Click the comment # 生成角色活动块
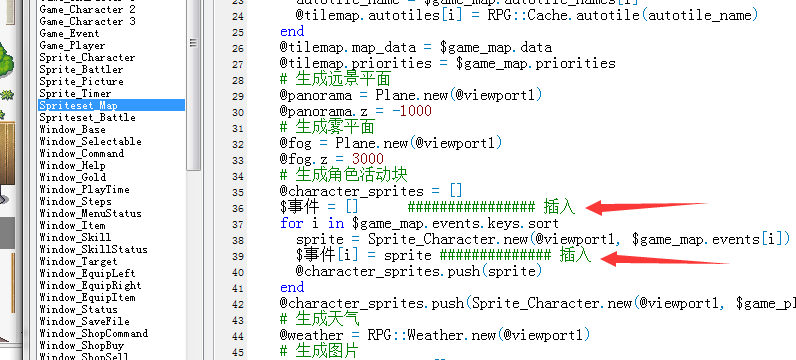 343,175
